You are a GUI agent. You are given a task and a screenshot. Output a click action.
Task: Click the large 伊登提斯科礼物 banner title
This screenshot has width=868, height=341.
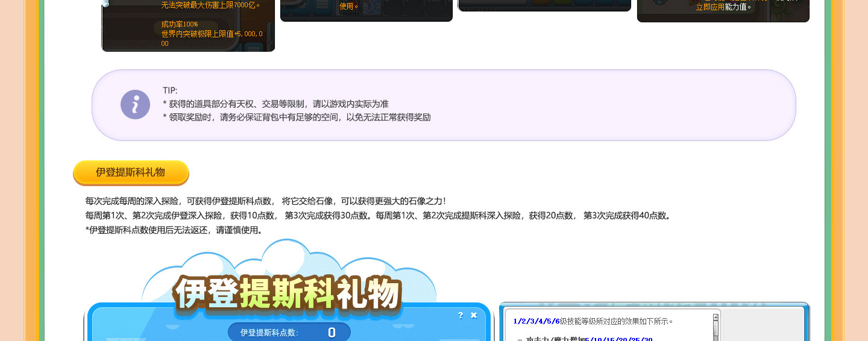[x=287, y=294]
